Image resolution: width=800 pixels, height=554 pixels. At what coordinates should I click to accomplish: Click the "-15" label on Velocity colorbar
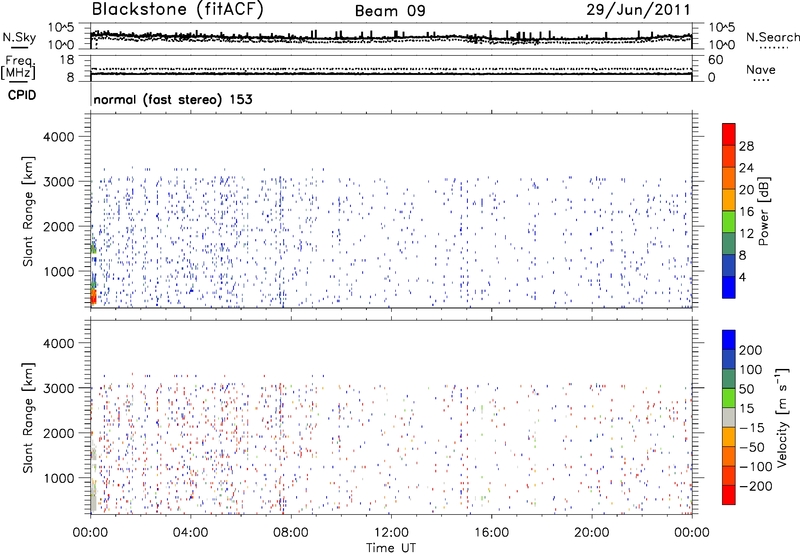tap(752, 427)
